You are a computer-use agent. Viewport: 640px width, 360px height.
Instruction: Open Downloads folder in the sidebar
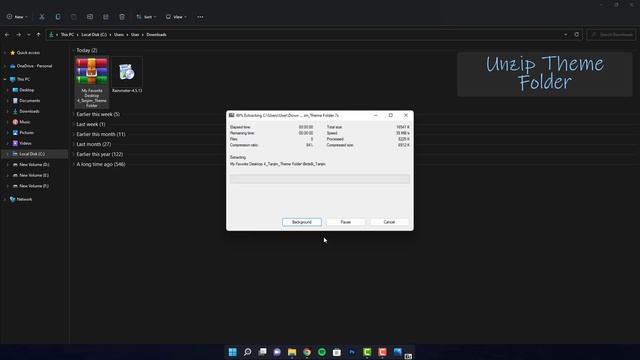pos(29,111)
